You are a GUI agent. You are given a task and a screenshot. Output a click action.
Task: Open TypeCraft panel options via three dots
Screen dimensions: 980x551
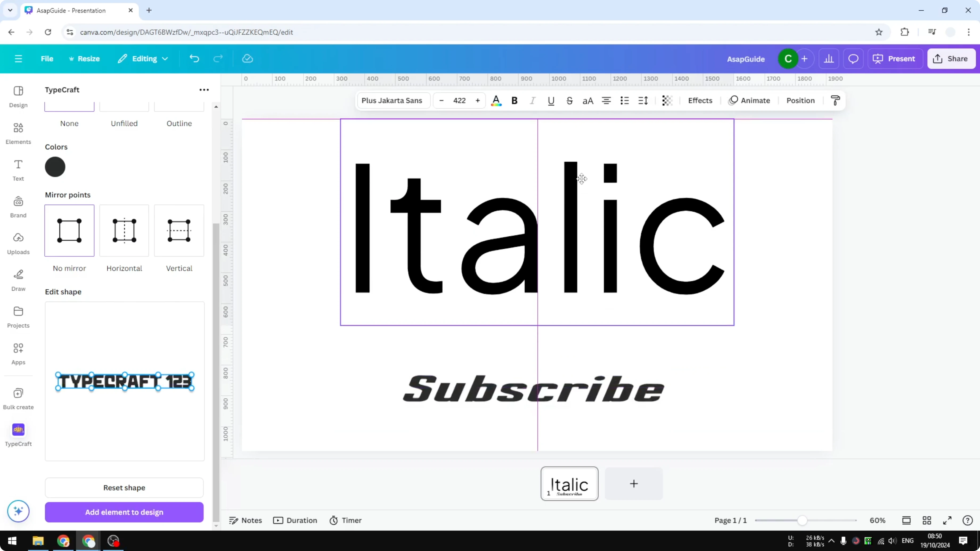point(204,90)
